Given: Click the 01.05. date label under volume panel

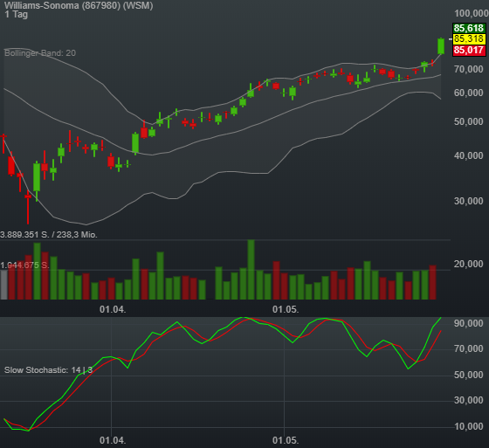Looking at the screenshot, I should [286, 309].
